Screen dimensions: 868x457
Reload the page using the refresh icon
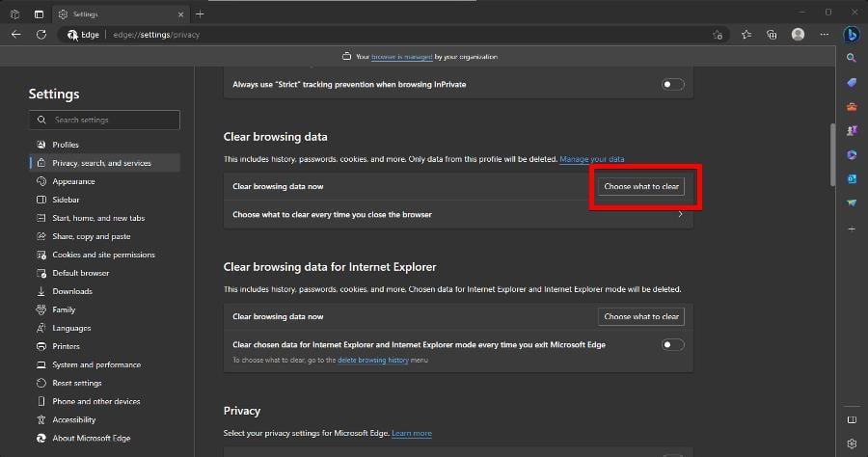pos(41,35)
